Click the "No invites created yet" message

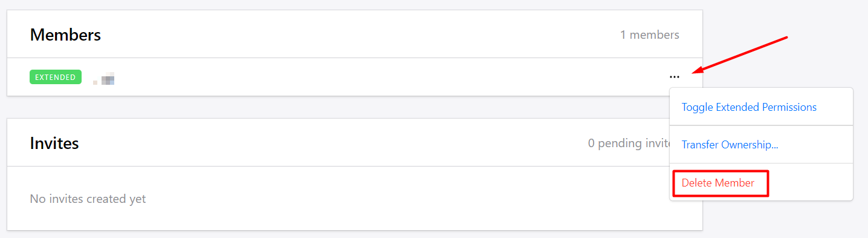(x=88, y=199)
